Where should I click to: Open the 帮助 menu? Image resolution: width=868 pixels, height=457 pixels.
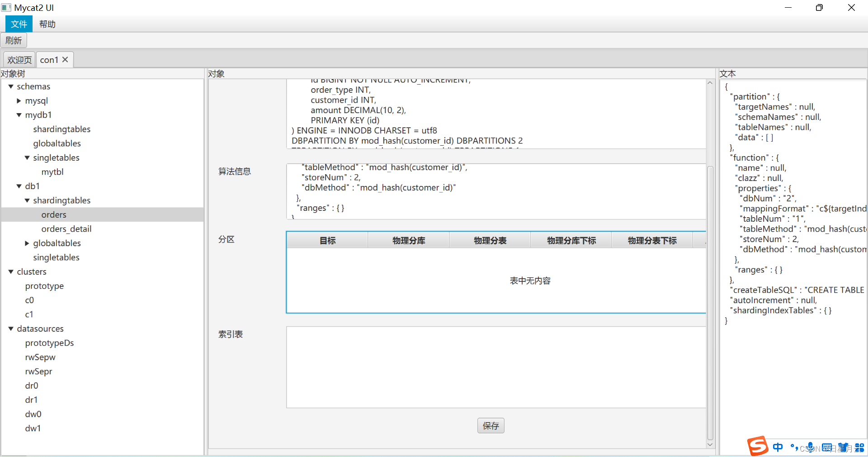tap(47, 24)
